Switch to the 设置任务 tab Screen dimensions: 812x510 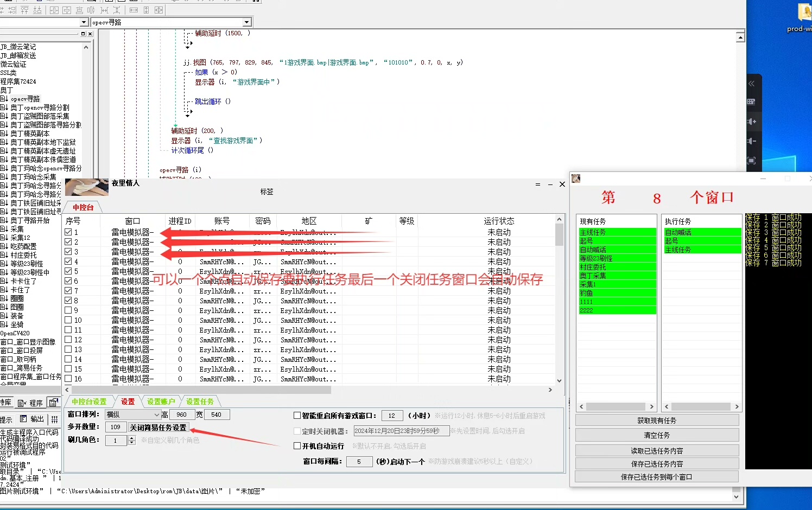click(200, 402)
